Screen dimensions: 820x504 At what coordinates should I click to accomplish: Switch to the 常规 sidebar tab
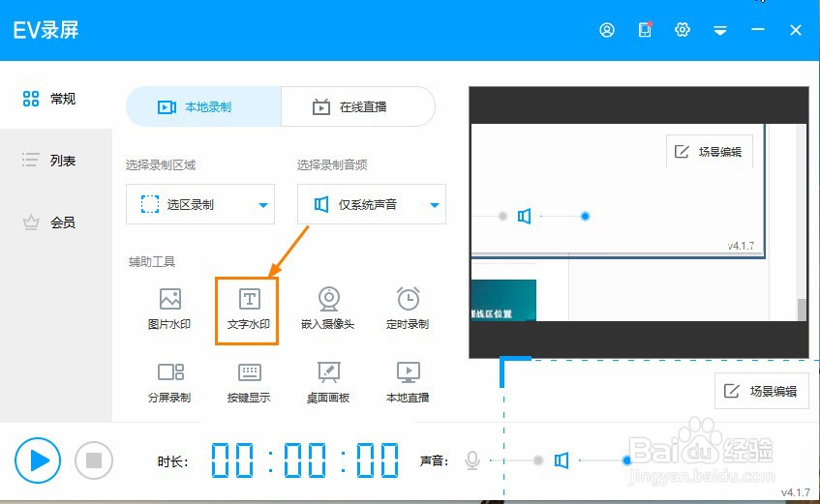click(x=56, y=98)
